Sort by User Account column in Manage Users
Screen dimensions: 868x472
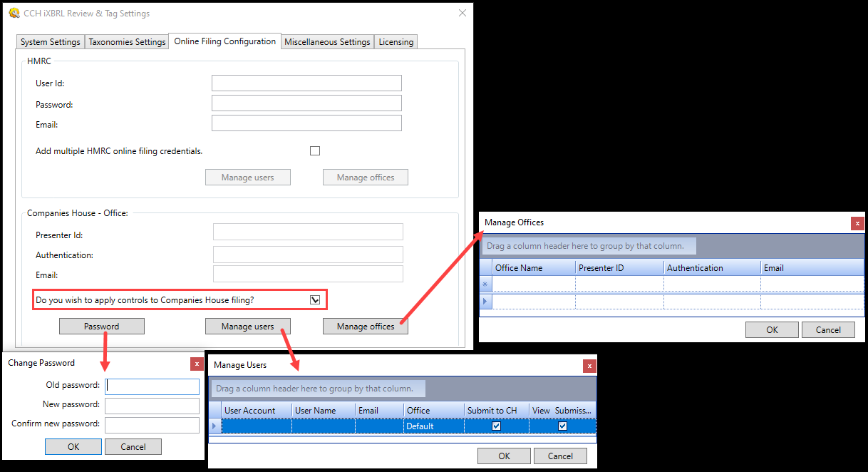click(257, 411)
